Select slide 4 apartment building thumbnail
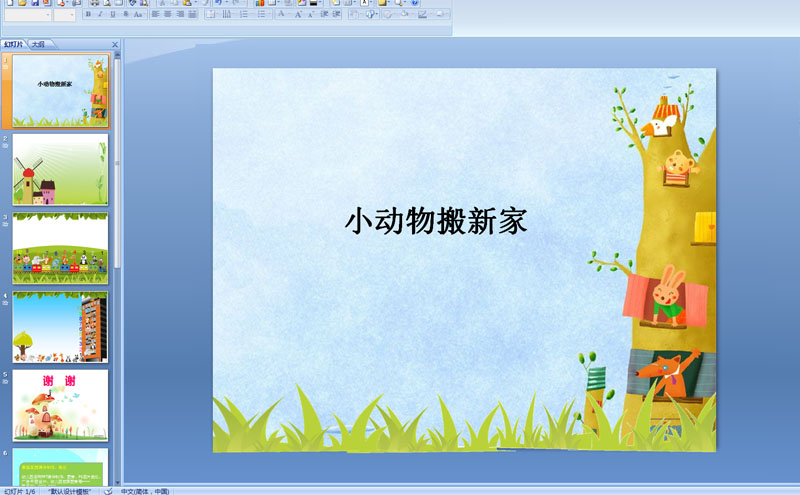800x495 pixels. point(60,327)
